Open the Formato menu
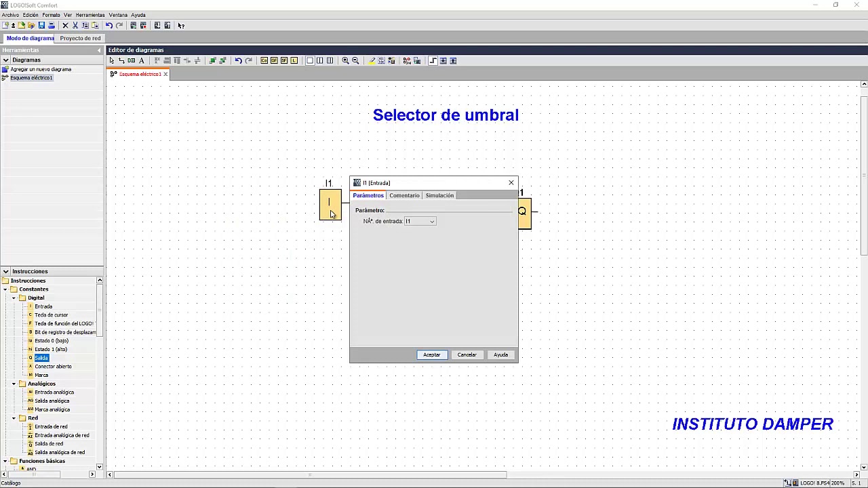The width and height of the screenshot is (868, 488). [51, 15]
